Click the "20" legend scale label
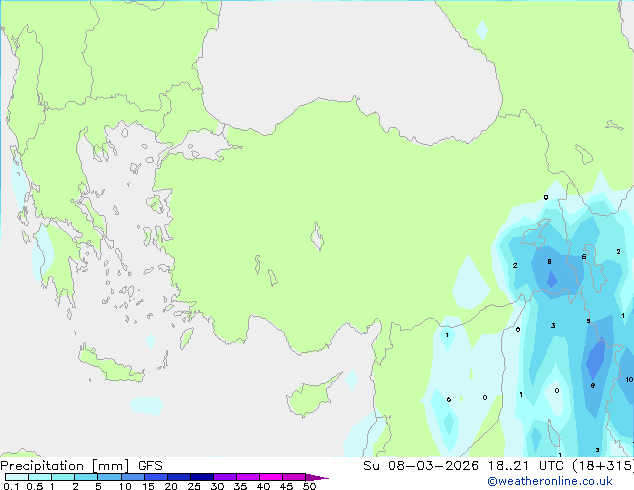634x490 pixels. click(x=171, y=486)
